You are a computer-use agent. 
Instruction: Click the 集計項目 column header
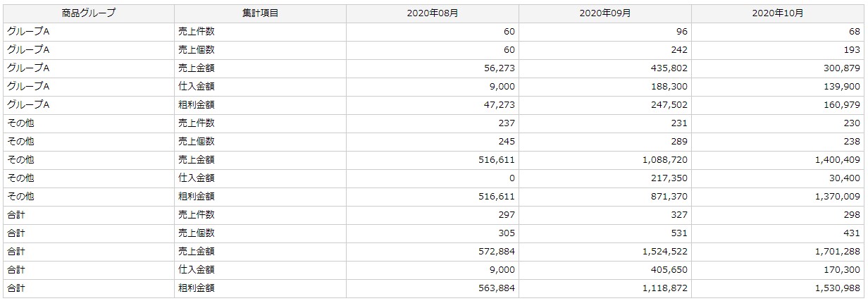tap(261, 13)
